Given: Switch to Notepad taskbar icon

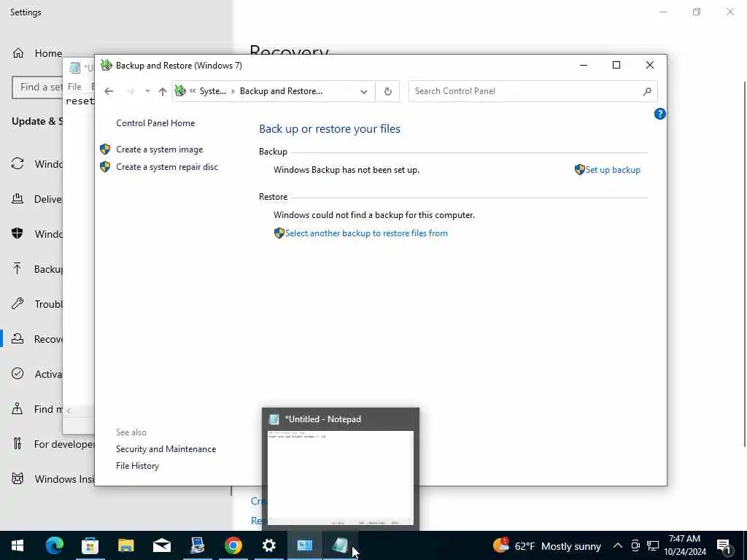Looking at the screenshot, I should click(340, 545).
